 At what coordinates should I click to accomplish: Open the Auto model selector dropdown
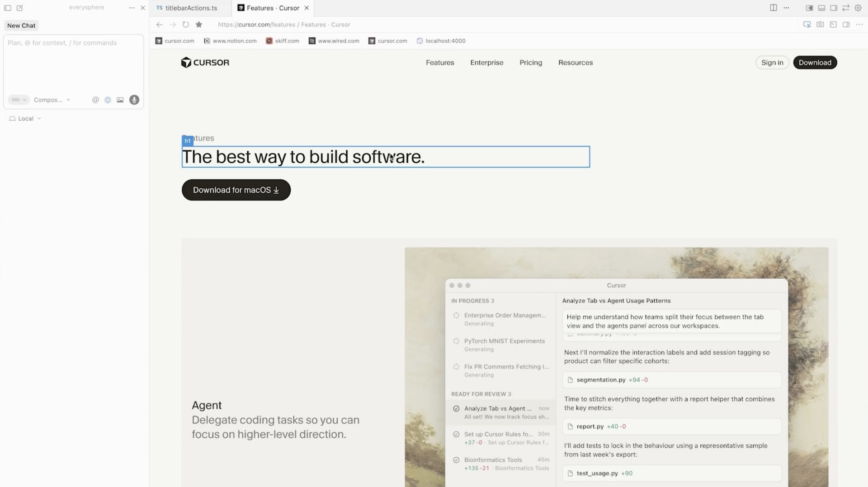18,99
